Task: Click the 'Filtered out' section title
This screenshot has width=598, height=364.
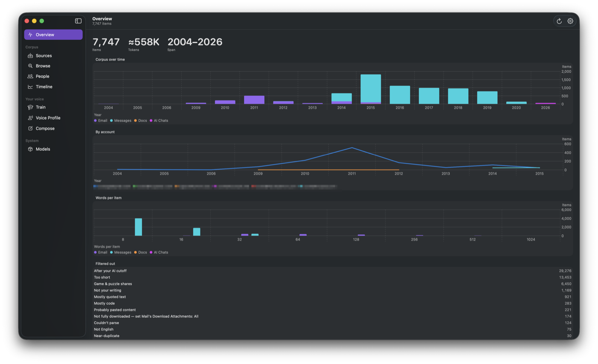Action: point(105,264)
